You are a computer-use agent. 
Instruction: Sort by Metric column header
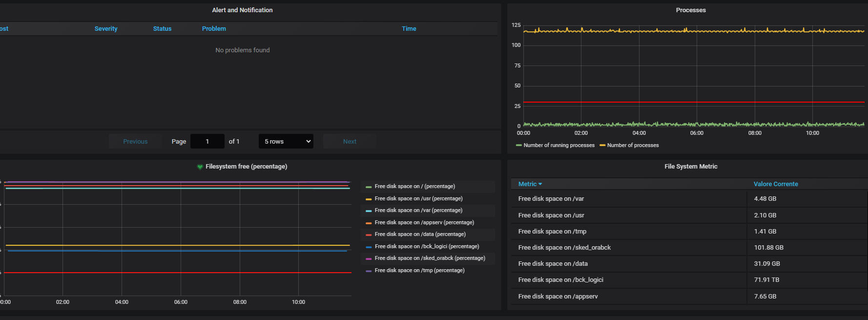click(x=527, y=184)
